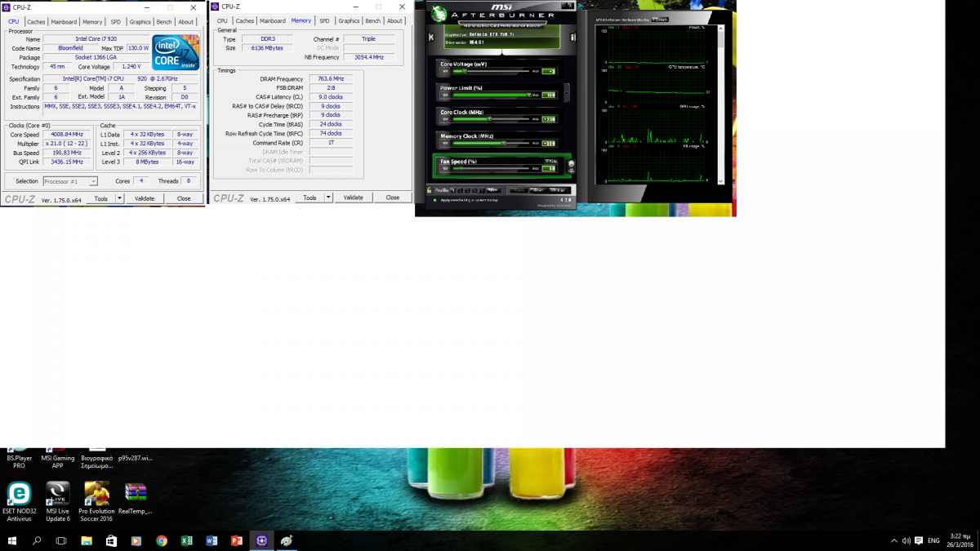The width and height of the screenshot is (980, 551).
Task: Open Word from the taskbar
Action: coord(212,540)
